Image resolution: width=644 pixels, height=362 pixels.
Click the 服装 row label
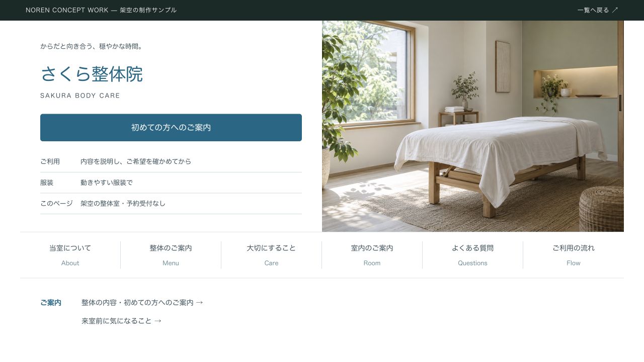pos(47,183)
